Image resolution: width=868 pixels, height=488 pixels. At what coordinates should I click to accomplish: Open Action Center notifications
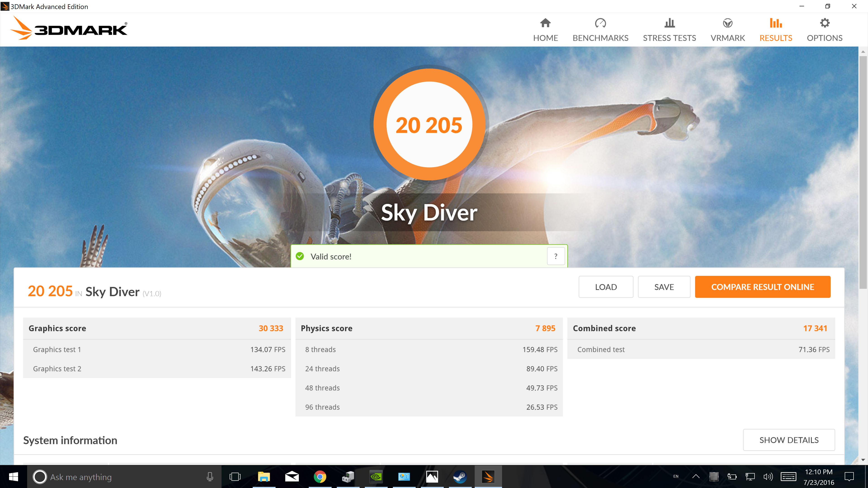(x=849, y=476)
